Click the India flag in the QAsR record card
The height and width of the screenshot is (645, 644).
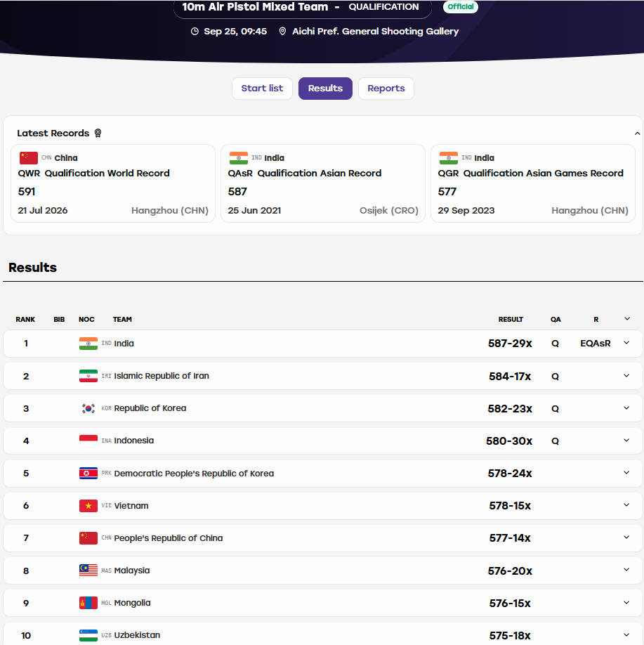tap(239, 157)
